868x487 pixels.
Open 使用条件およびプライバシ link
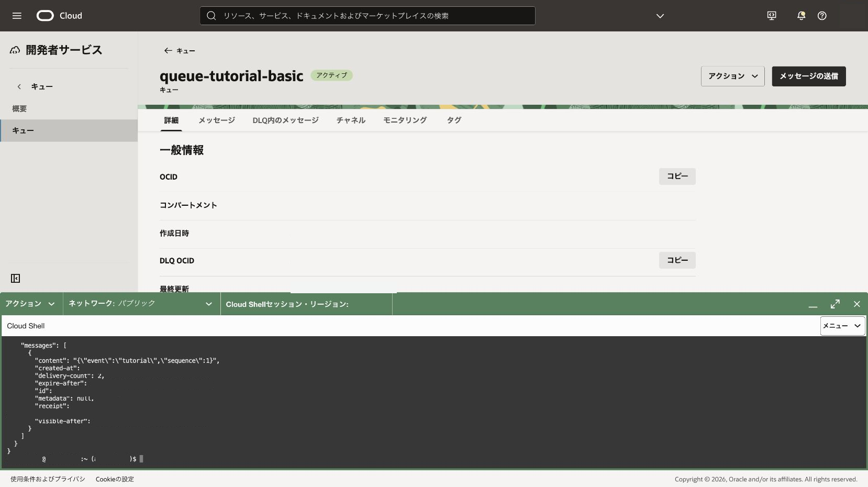click(48, 479)
